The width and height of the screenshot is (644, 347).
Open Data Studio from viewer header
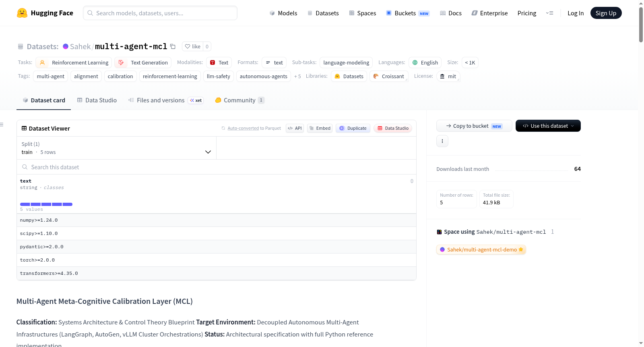[393, 128]
